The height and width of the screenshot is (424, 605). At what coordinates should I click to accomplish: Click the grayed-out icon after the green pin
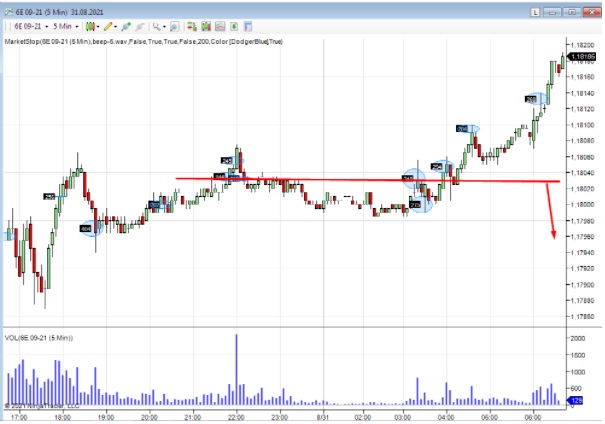pyautogui.click(x=140, y=26)
